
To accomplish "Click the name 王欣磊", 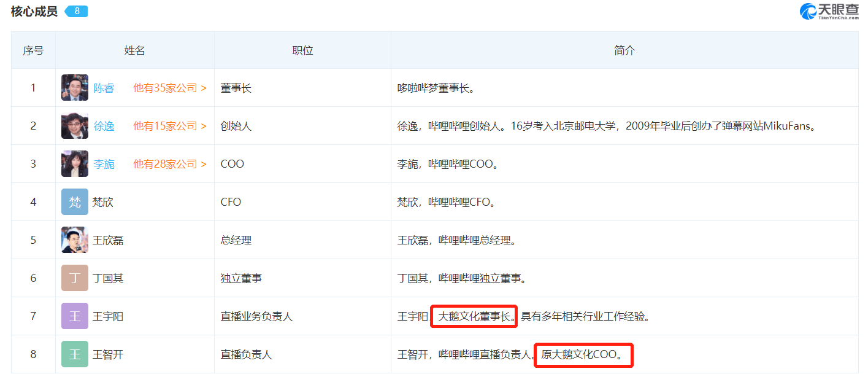I will [108, 240].
